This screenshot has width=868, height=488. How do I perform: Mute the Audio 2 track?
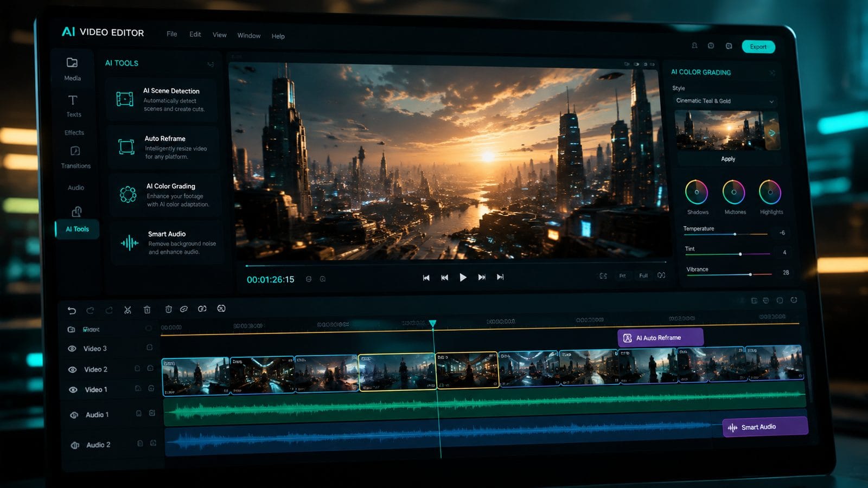click(75, 445)
